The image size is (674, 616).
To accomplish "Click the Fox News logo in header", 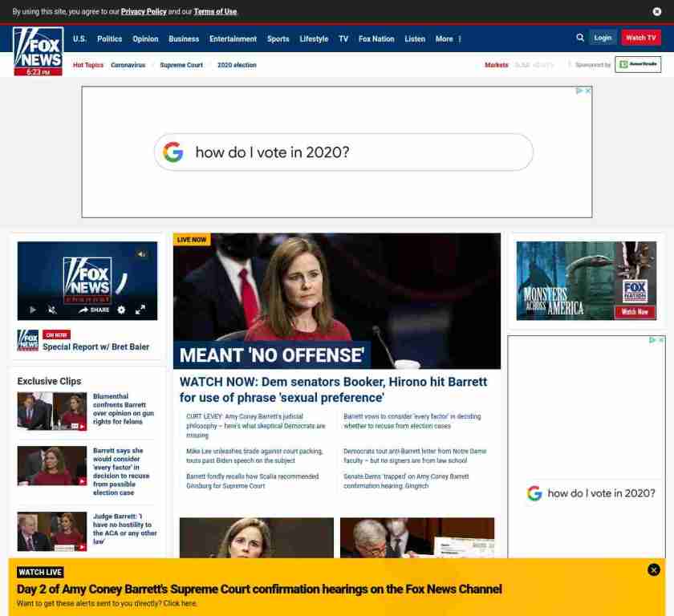I will pyautogui.click(x=38, y=51).
